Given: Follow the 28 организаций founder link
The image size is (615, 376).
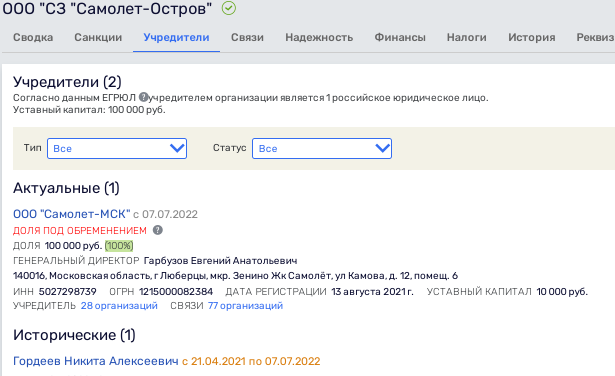Looking at the screenshot, I should tap(119, 306).
